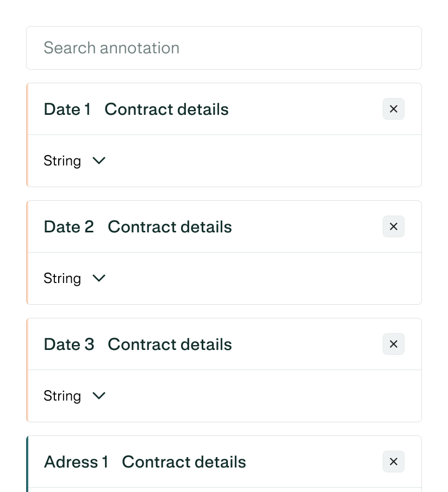Image resolution: width=448 pixels, height=492 pixels.
Task: Click Contract details label beside Date 3
Action: click(170, 344)
